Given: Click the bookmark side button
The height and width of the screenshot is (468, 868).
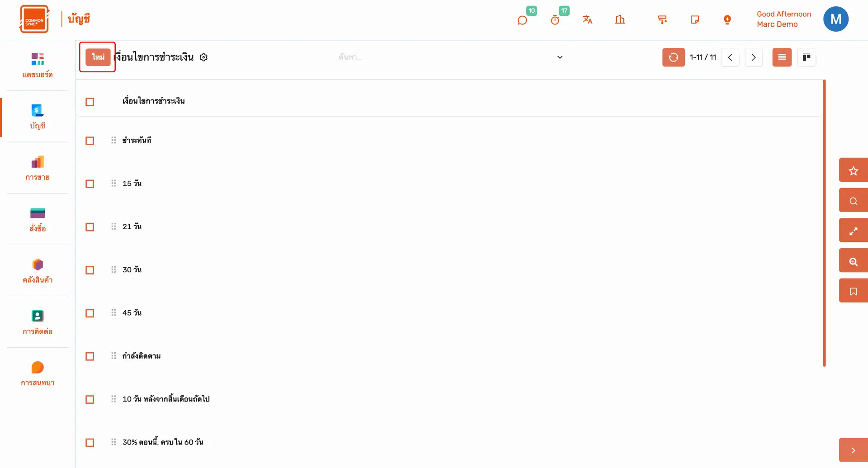Looking at the screenshot, I should click(x=853, y=292).
